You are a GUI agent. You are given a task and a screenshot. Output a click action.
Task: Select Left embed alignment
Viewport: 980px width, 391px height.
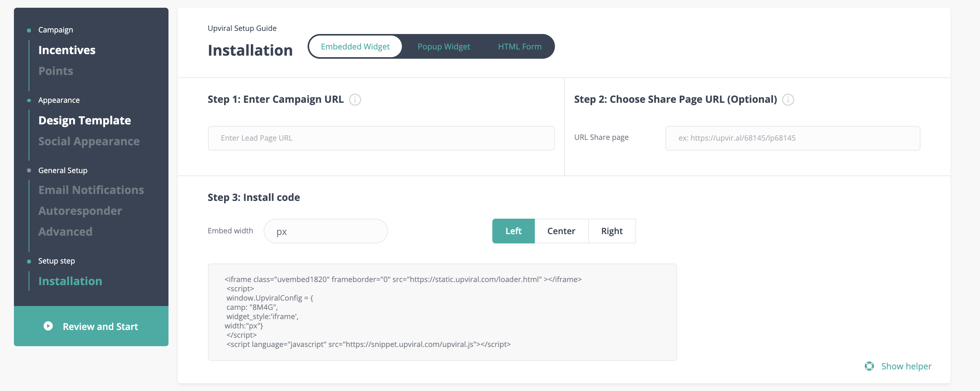[x=513, y=231]
